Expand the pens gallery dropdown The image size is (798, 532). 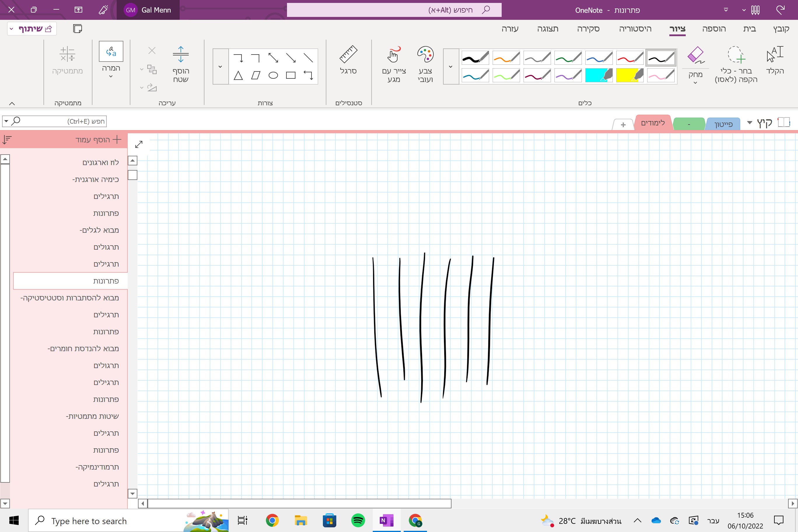[x=451, y=66]
